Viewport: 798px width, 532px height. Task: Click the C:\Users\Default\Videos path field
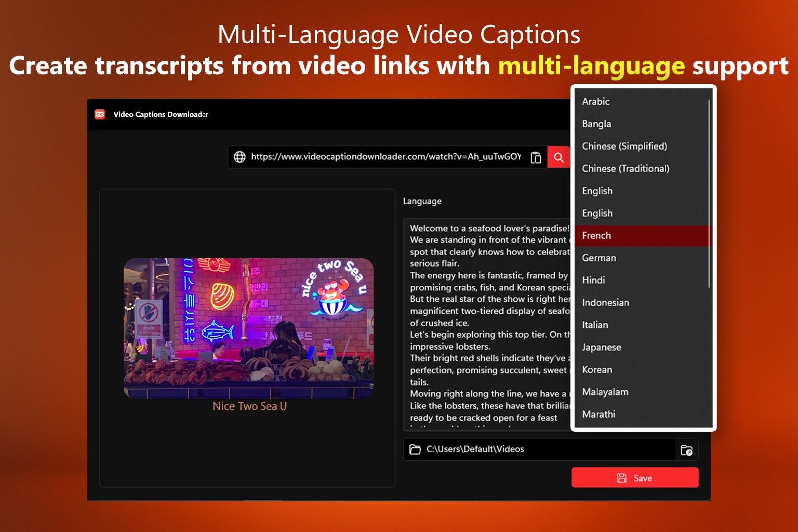tap(540, 449)
